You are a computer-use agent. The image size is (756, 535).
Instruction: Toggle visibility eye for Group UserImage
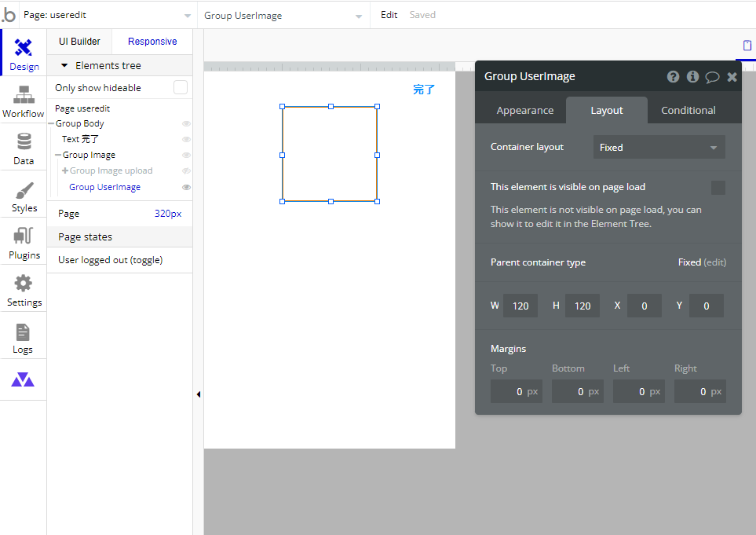click(186, 187)
